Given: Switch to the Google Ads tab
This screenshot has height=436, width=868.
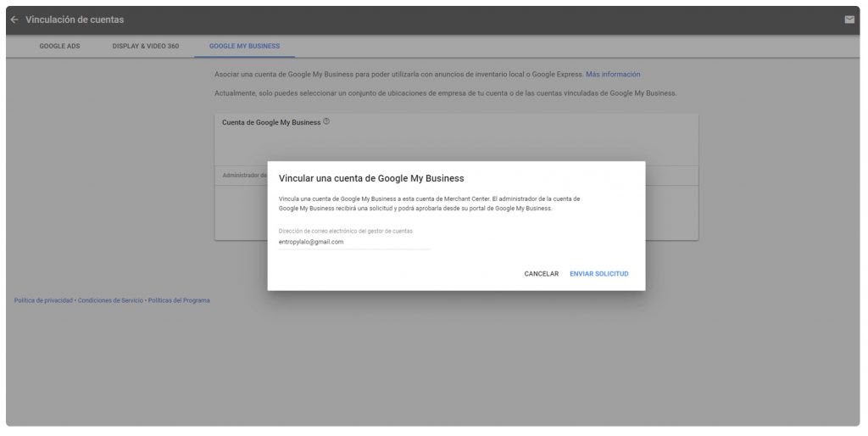Looking at the screenshot, I should click(59, 46).
